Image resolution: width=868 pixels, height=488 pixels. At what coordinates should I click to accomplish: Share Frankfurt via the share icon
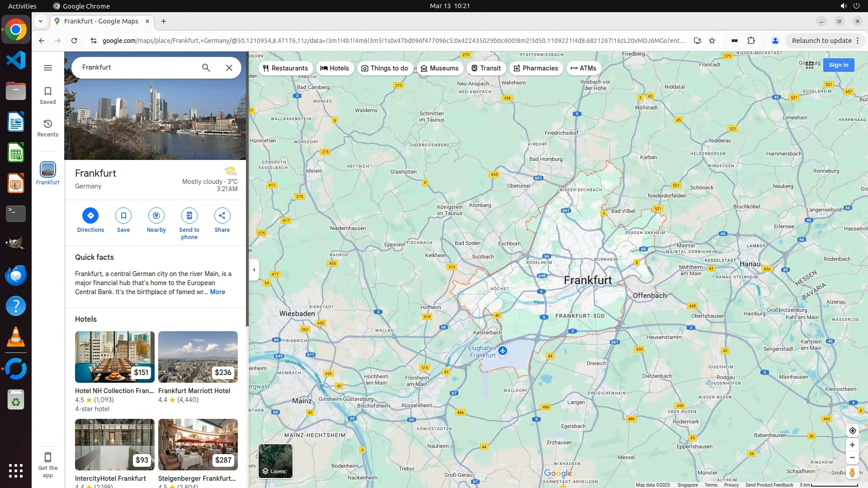point(222,216)
